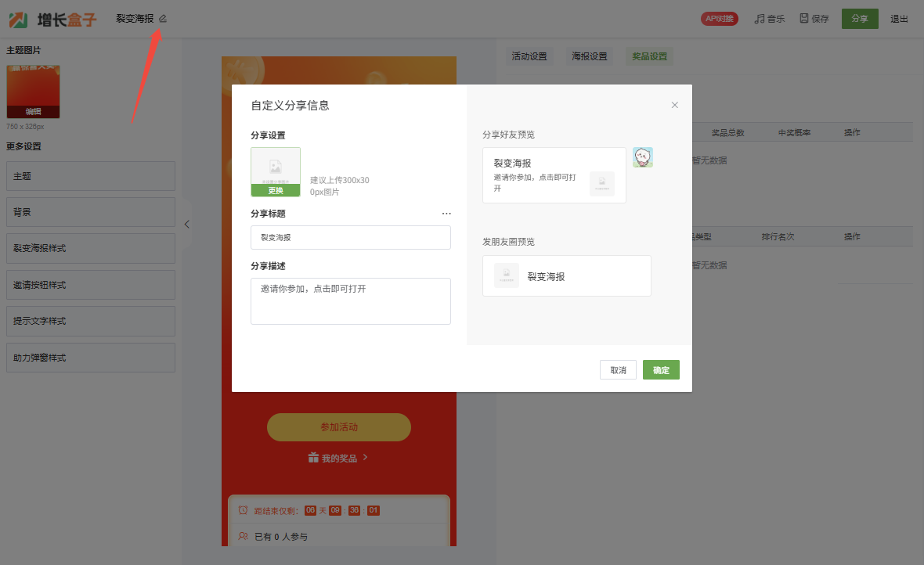Open the 音乐 music setting
924x565 pixels.
tap(769, 19)
